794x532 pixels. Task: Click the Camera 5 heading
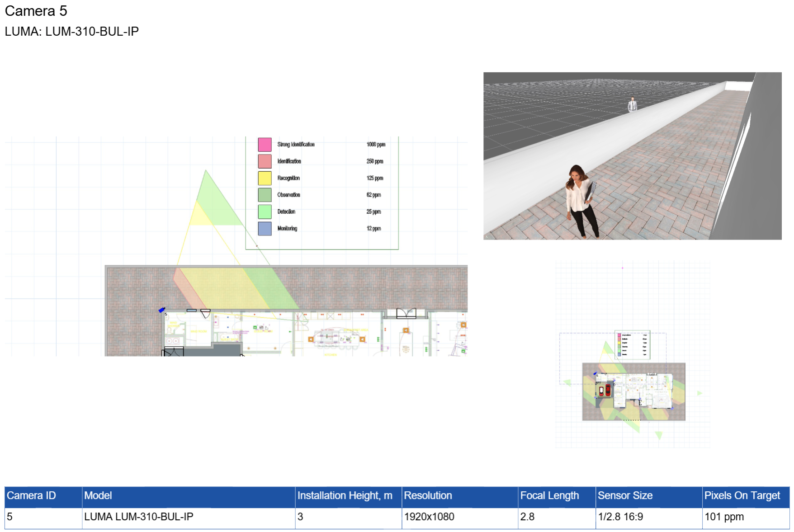click(36, 11)
